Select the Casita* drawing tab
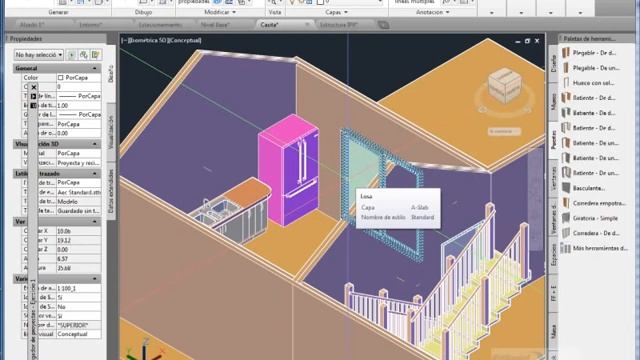Image resolution: width=640 pixels, height=360 pixels. (x=269, y=25)
